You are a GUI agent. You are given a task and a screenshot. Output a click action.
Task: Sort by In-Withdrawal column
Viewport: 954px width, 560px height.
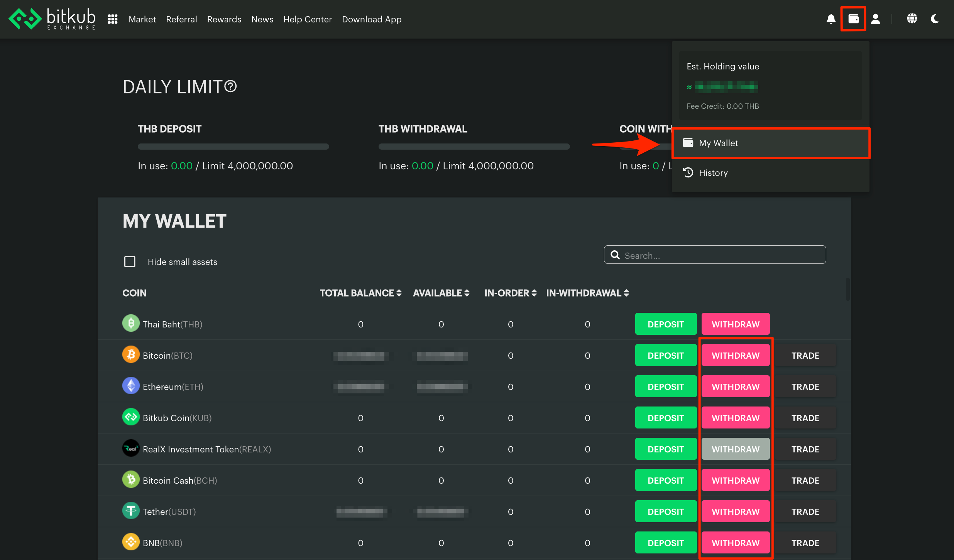pyautogui.click(x=587, y=293)
